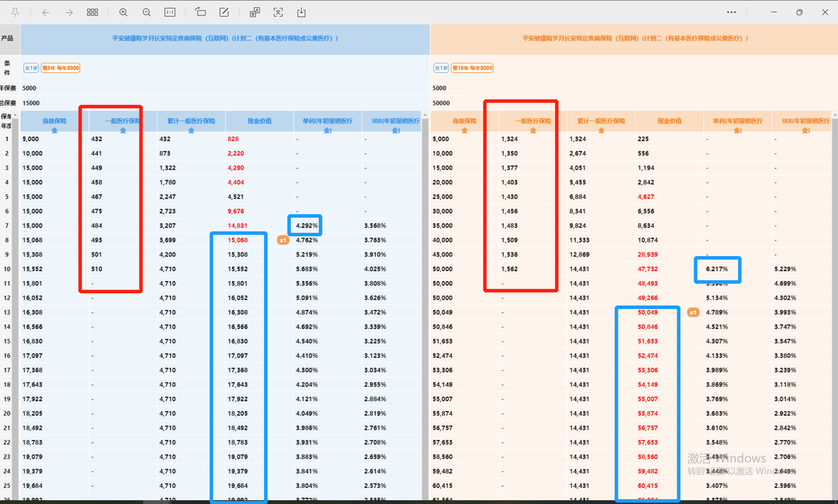838x504 pixels.
Task: Click the cumulative value 3,207
Action: (168, 225)
